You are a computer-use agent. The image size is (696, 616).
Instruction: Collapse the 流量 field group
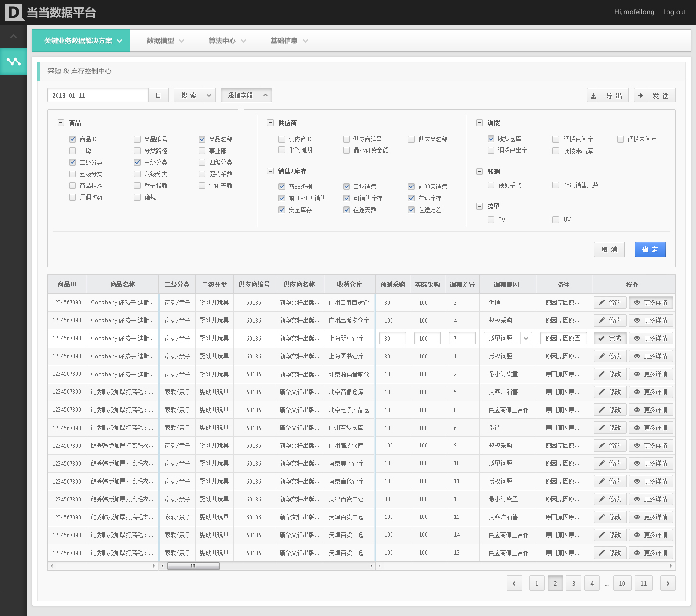(479, 206)
